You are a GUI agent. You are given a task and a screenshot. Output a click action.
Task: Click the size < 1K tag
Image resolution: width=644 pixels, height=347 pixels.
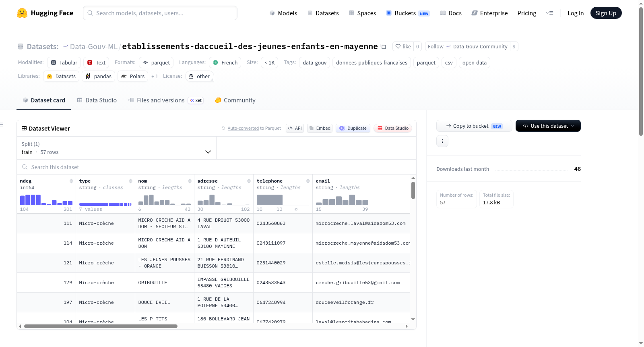click(269, 62)
